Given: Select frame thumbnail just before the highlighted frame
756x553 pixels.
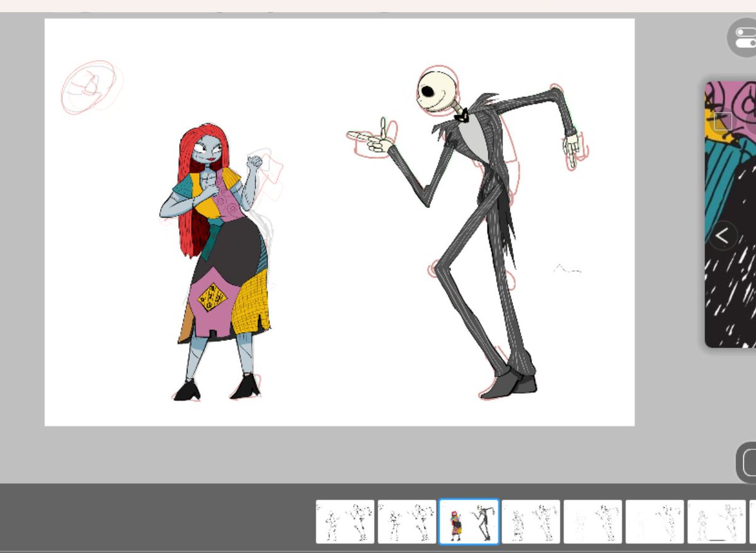Looking at the screenshot, I should 406,522.
